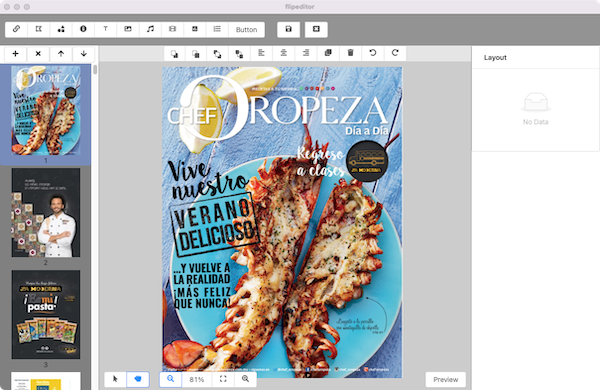Open the Preview
The width and height of the screenshot is (600, 390).
[445, 380]
